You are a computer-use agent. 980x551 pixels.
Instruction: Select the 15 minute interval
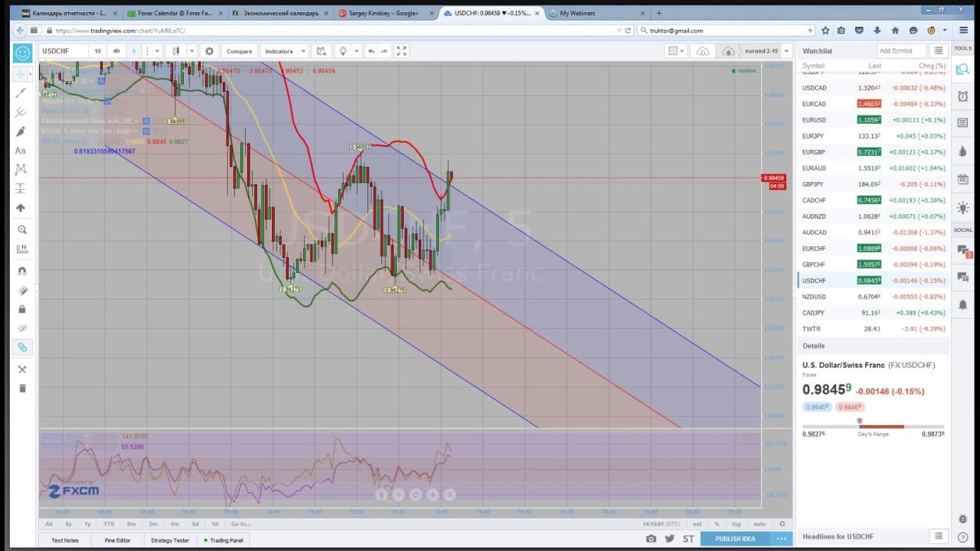(x=97, y=51)
